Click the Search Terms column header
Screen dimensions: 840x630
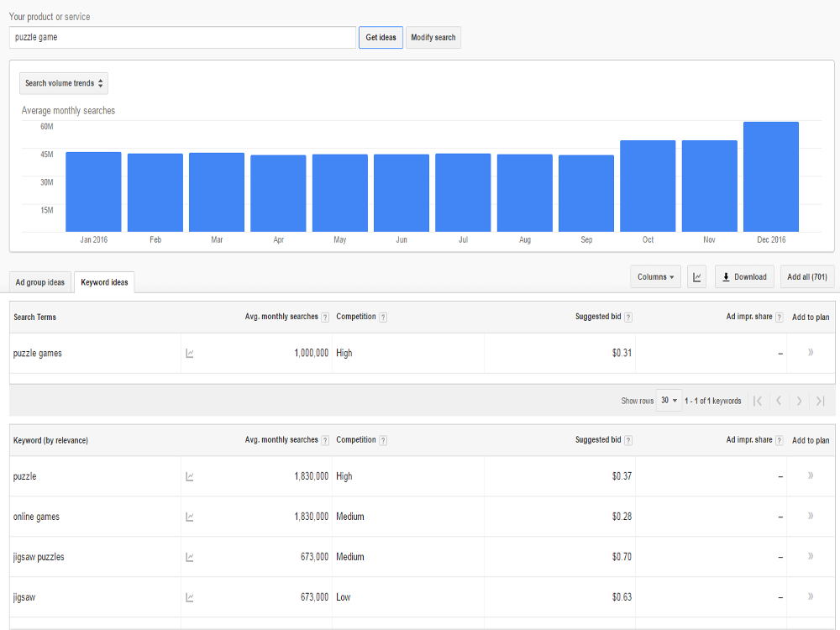point(34,318)
